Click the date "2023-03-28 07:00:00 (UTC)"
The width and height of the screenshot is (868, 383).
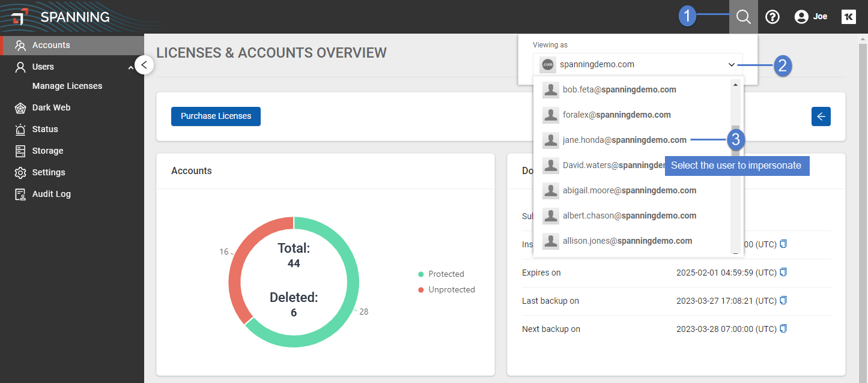(726, 329)
